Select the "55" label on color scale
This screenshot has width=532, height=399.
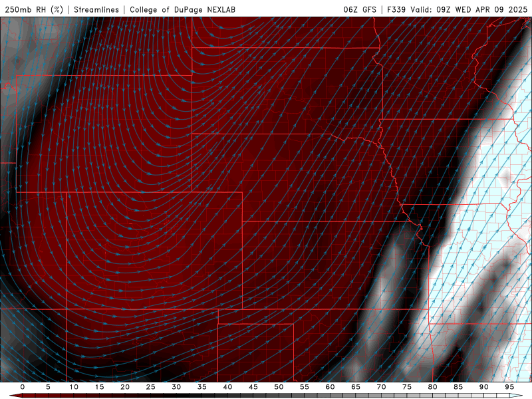pyautogui.click(x=305, y=387)
